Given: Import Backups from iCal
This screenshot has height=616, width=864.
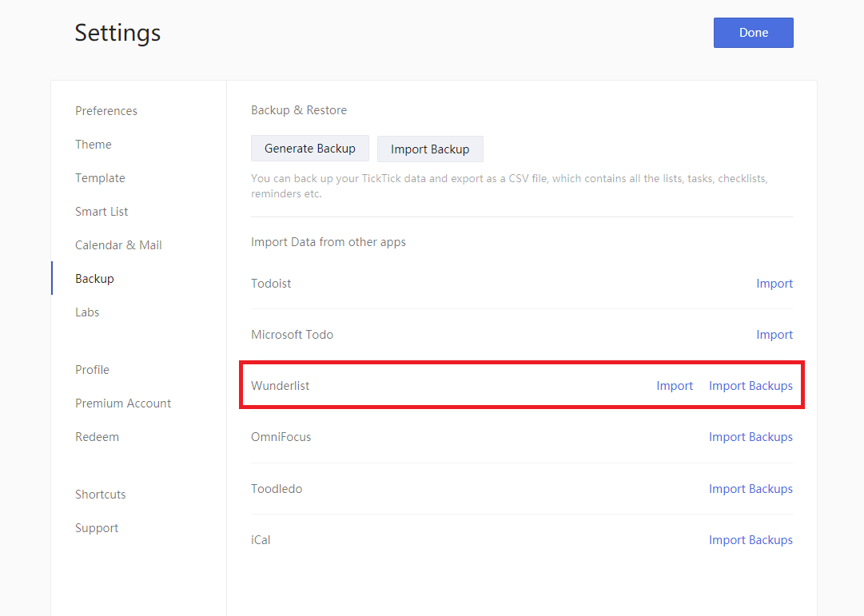Looking at the screenshot, I should point(751,540).
